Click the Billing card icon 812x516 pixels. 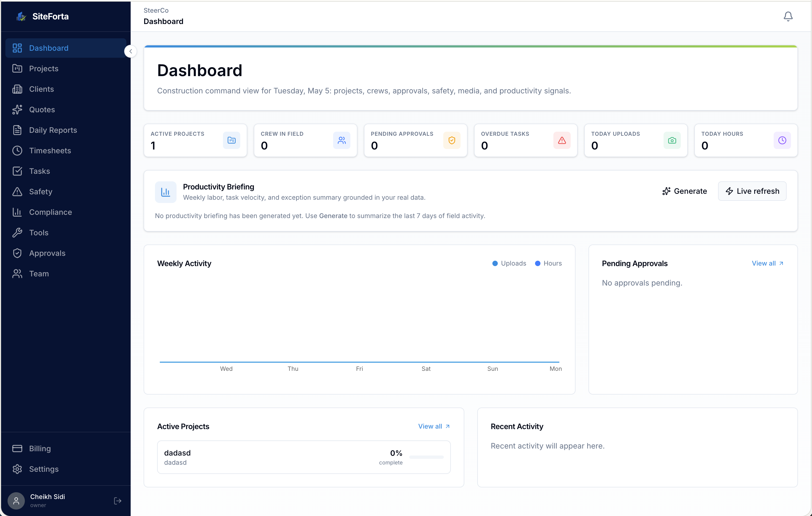click(x=17, y=448)
